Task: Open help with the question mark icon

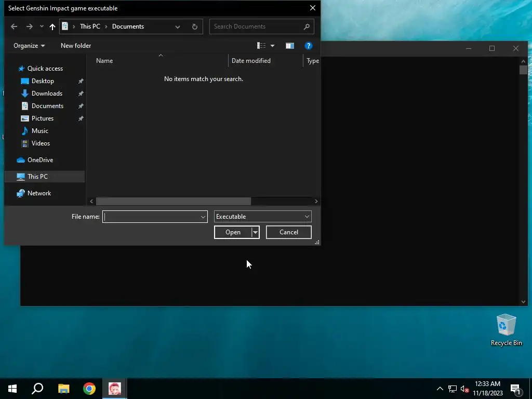Action: coord(308,46)
